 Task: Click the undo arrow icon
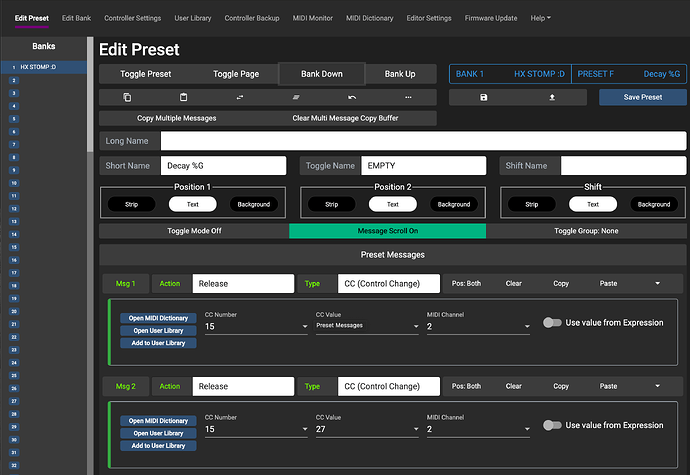click(352, 97)
